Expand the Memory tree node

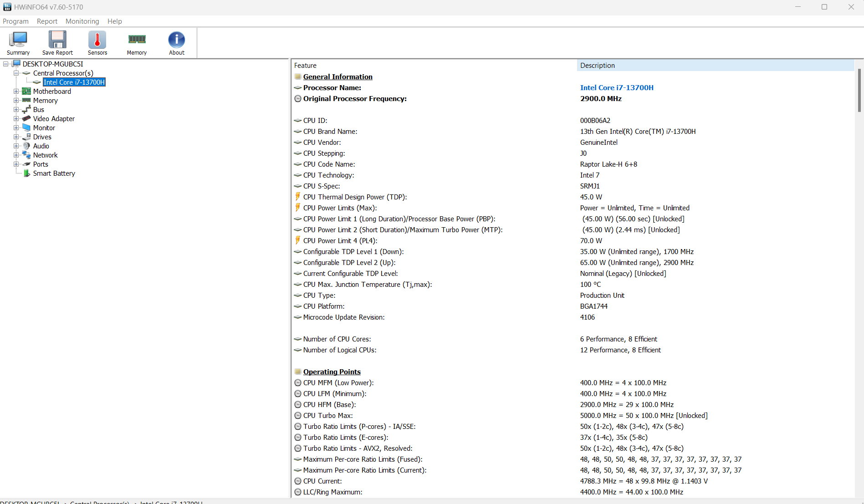[x=16, y=100]
